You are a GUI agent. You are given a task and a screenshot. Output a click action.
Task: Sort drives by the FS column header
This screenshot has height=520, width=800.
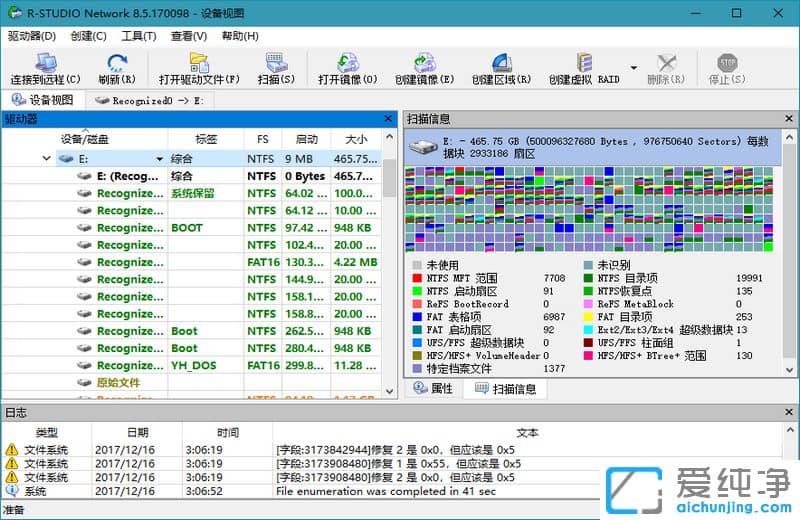262,139
